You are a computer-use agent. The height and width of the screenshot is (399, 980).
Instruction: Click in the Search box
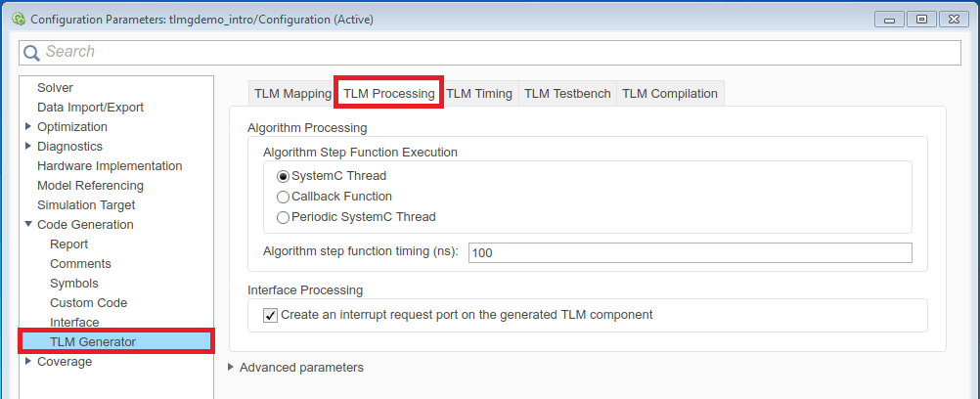pos(489,52)
